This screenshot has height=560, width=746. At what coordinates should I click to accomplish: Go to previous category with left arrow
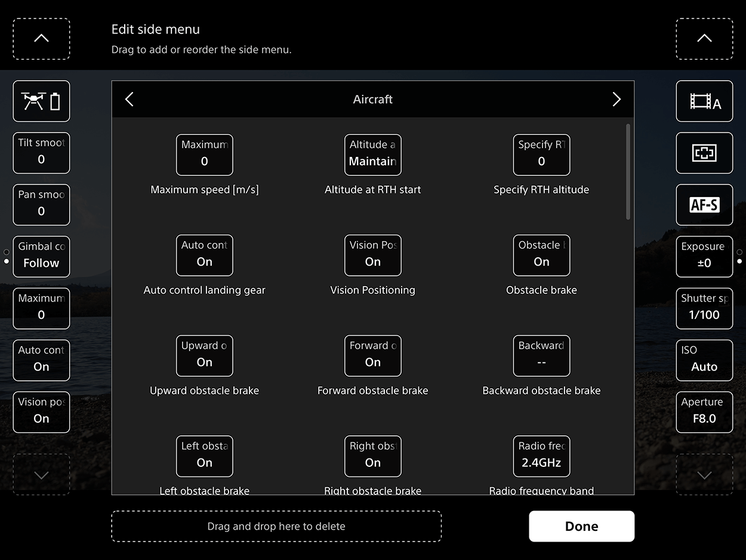click(130, 99)
